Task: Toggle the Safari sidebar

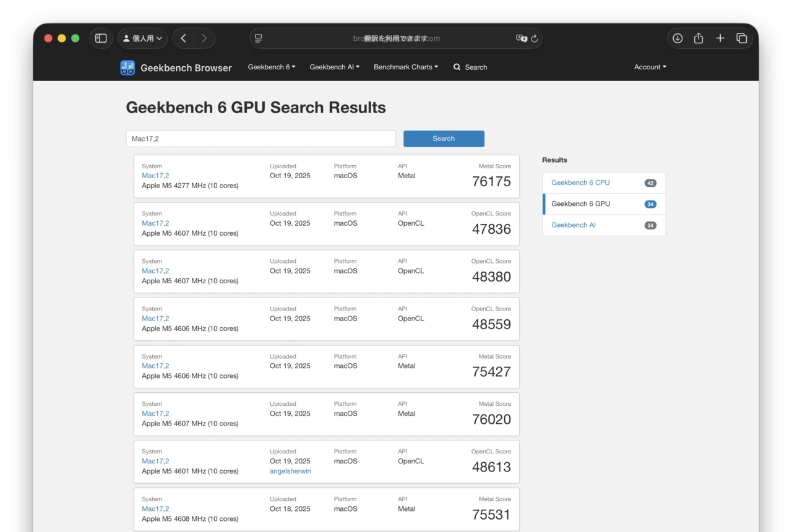Action: point(100,38)
